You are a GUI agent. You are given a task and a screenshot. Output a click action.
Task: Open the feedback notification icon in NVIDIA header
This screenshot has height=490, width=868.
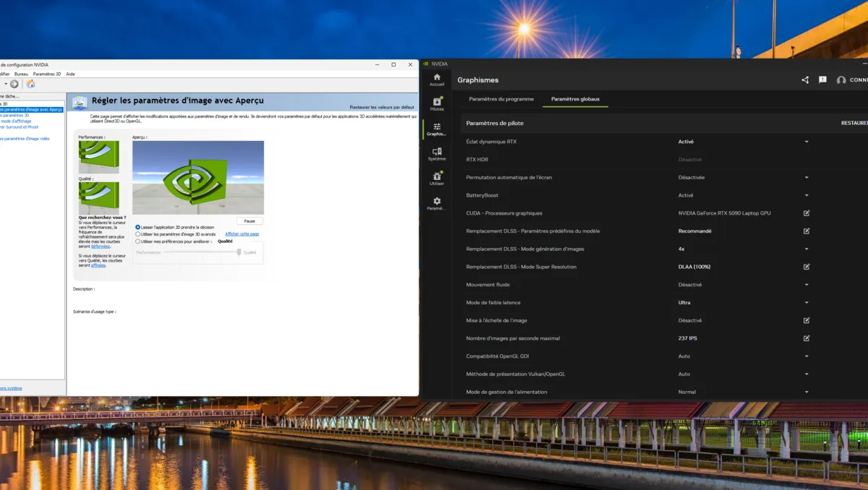(x=822, y=80)
